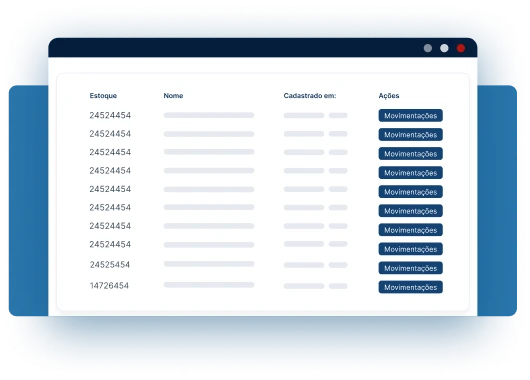Sort by the Estoque column header
The image size is (530, 380).
(x=103, y=96)
